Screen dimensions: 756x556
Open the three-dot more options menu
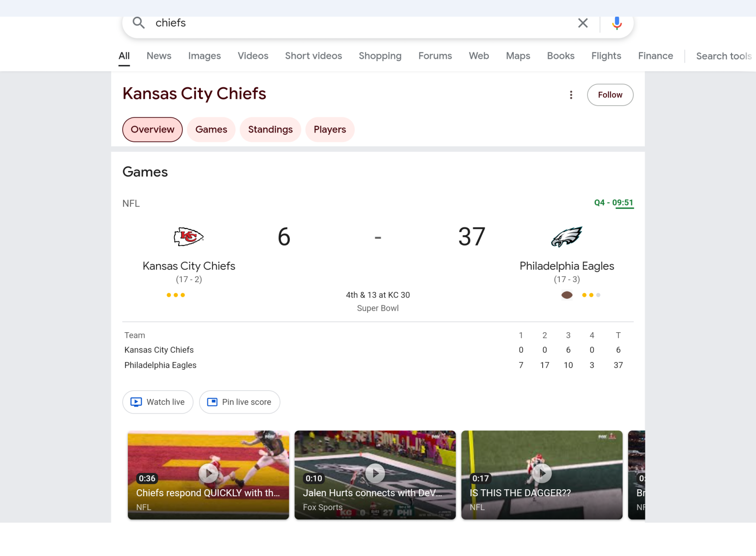pyautogui.click(x=571, y=95)
